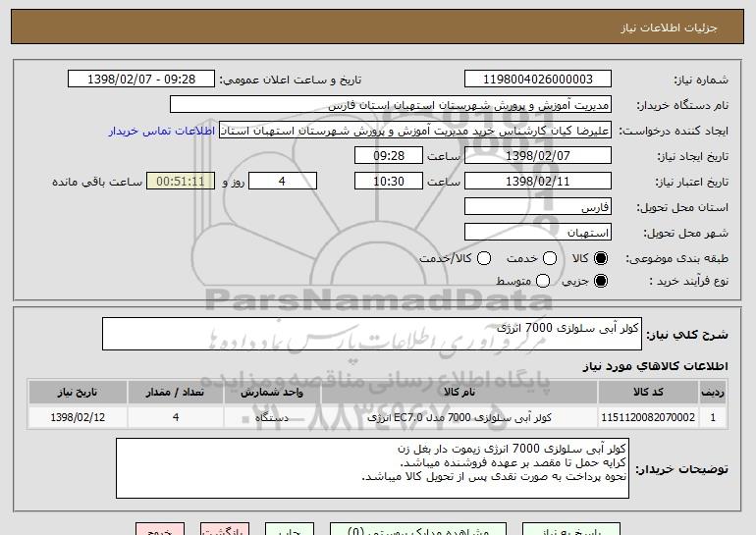Click the شرح کلی نیاز label
The image size is (756, 535).
[x=687, y=335]
